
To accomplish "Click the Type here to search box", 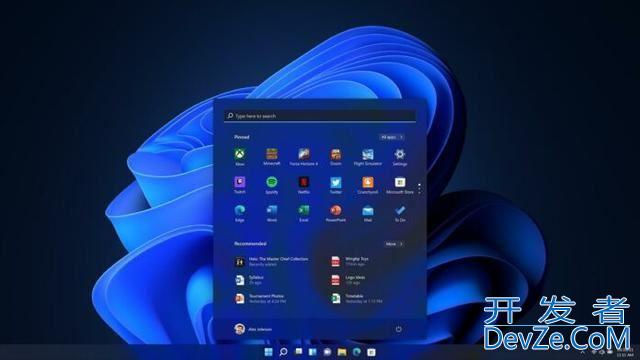I will pyautogui.click(x=320, y=116).
